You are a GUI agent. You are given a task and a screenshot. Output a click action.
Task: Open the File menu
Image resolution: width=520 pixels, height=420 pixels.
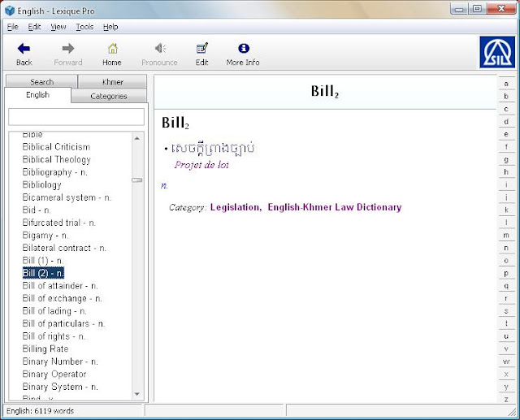(13, 27)
